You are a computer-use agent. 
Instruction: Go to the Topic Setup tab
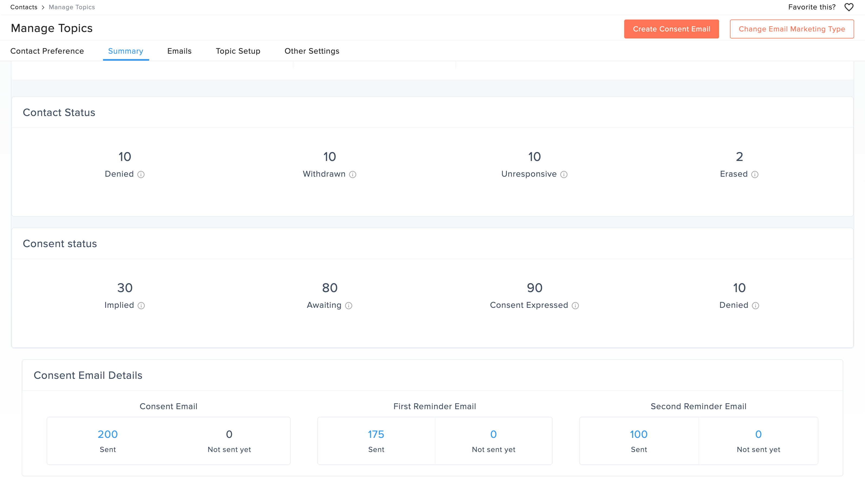238,51
